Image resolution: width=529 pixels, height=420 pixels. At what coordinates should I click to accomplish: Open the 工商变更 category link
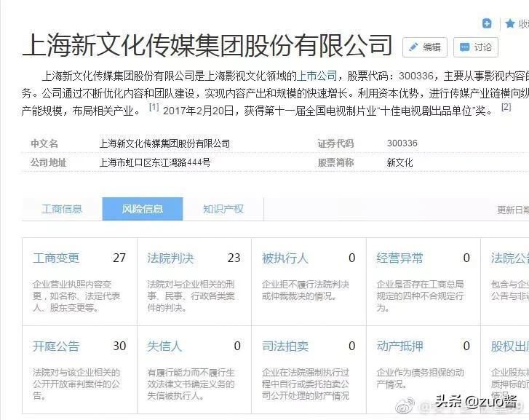(56, 258)
